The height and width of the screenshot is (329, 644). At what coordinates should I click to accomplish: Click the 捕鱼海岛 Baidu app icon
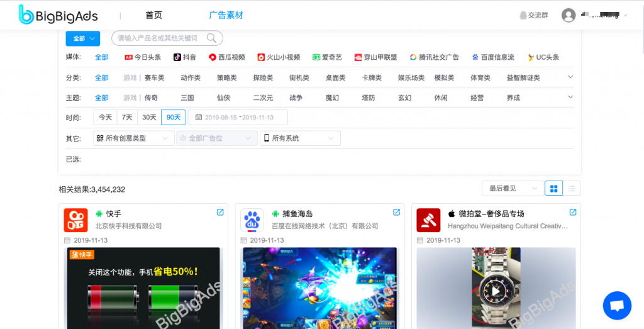(x=252, y=220)
